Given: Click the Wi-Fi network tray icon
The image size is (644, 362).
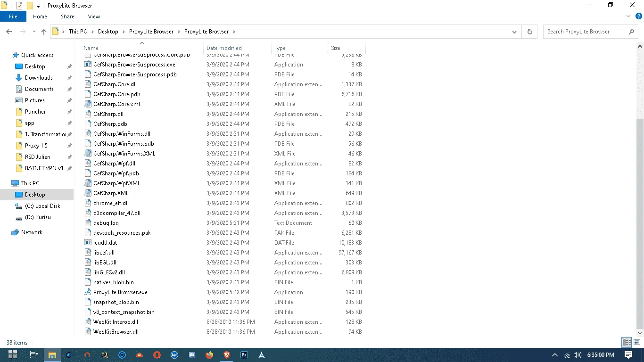Looking at the screenshot, I should click(x=567, y=355).
